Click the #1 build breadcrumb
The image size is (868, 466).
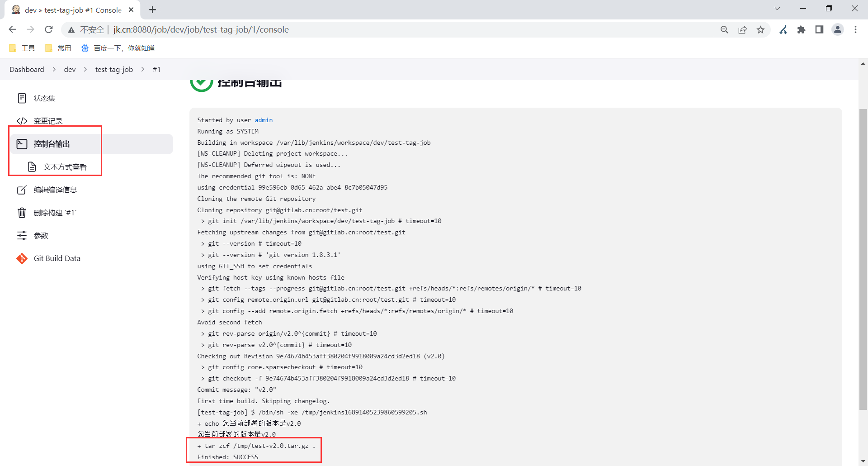click(156, 69)
